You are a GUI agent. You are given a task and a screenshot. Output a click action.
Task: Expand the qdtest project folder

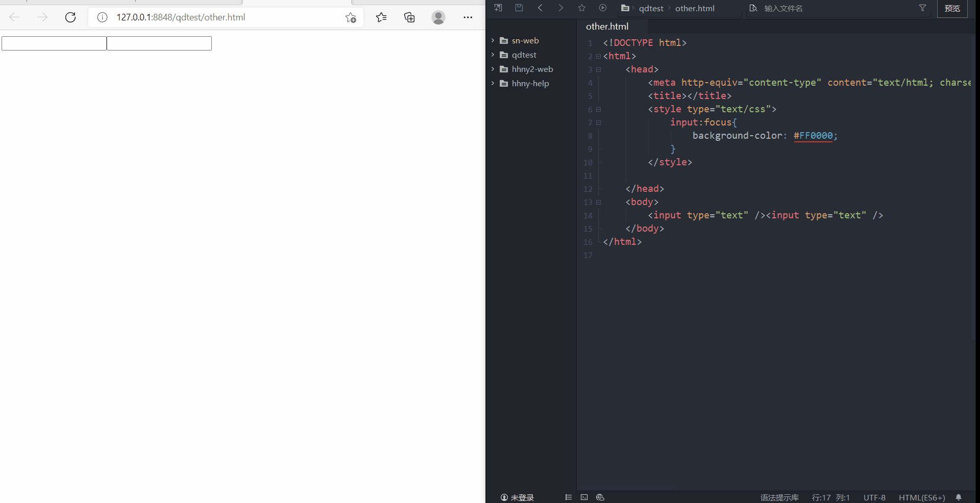493,55
